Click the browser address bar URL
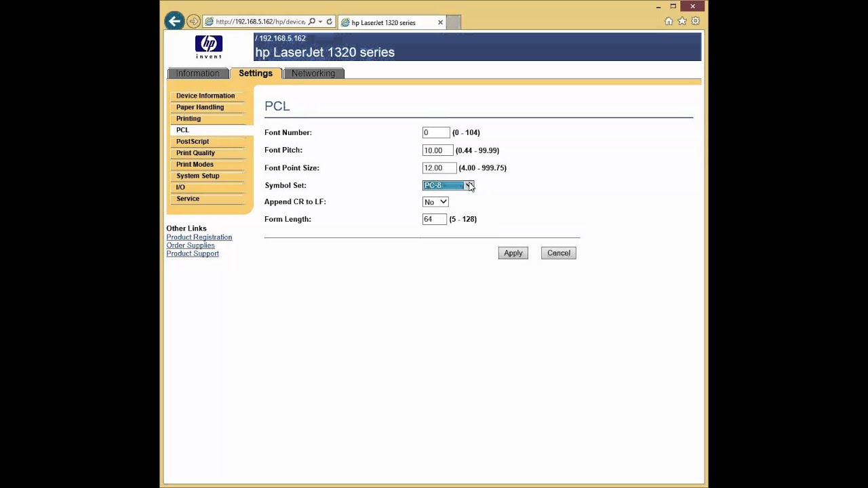 pos(260,22)
